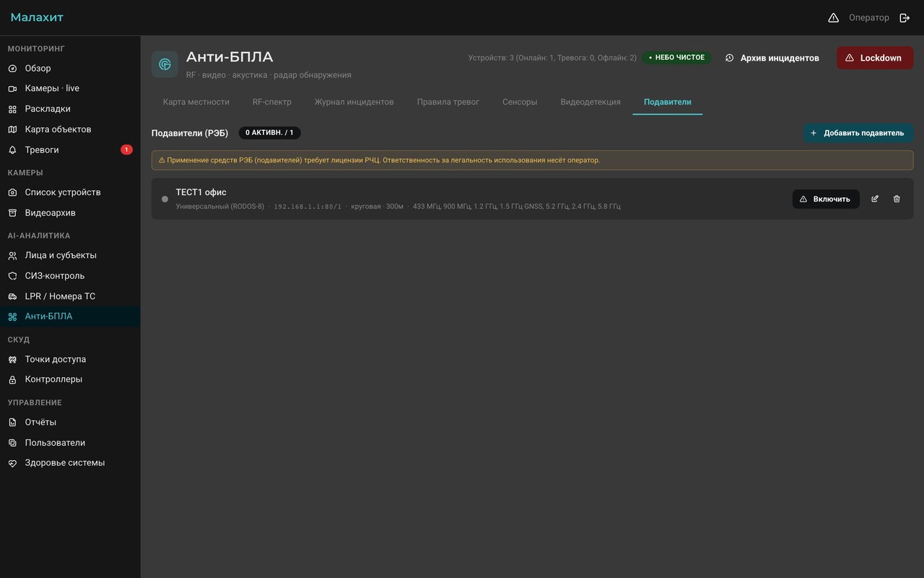Turn on the jammer with Включить button
Viewport: 924px width, 578px height.
click(826, 199)
